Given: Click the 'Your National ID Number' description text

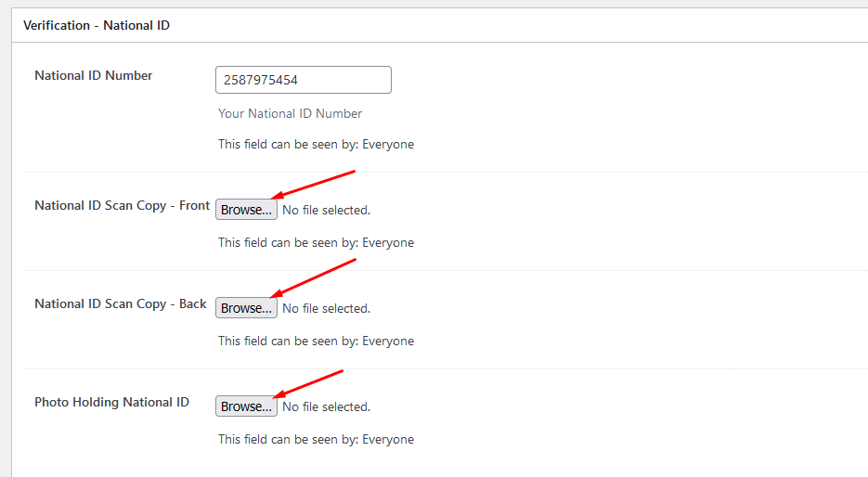Looking at the screenshot, I should pos(290,113).
